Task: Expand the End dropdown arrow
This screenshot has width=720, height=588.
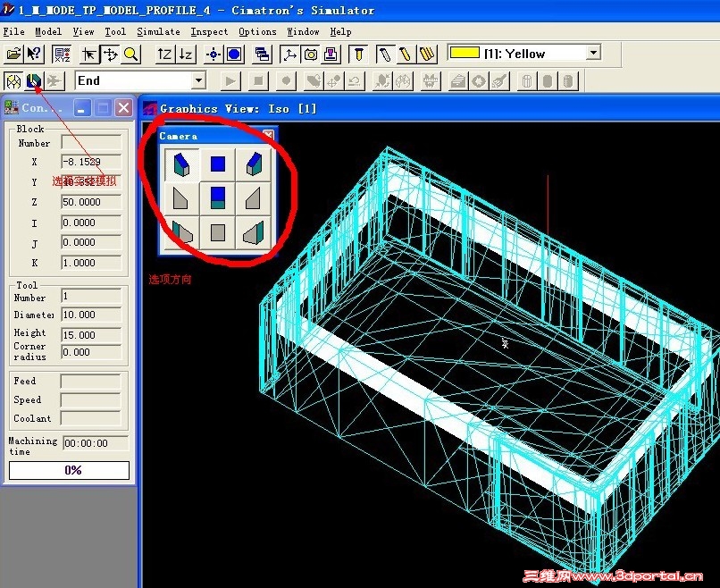Action: point(198,80)
